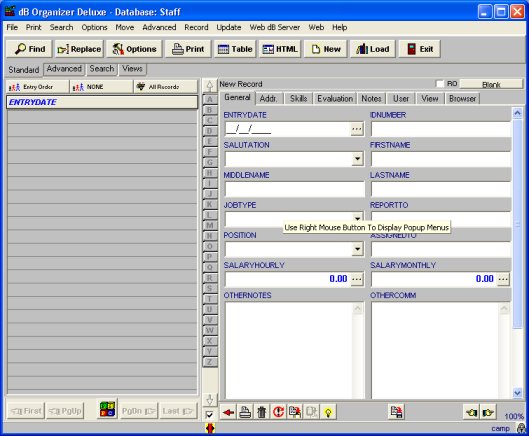Open the Entry Order sort selector

pos(37,87)
